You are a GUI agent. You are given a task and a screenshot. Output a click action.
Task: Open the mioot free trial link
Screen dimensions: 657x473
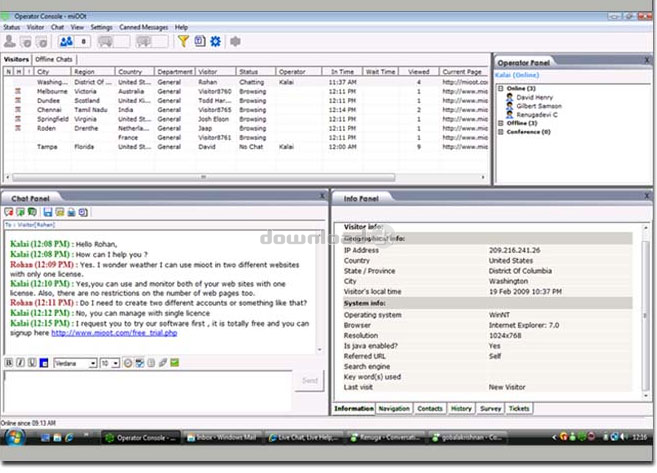click(x=116, y=333)
